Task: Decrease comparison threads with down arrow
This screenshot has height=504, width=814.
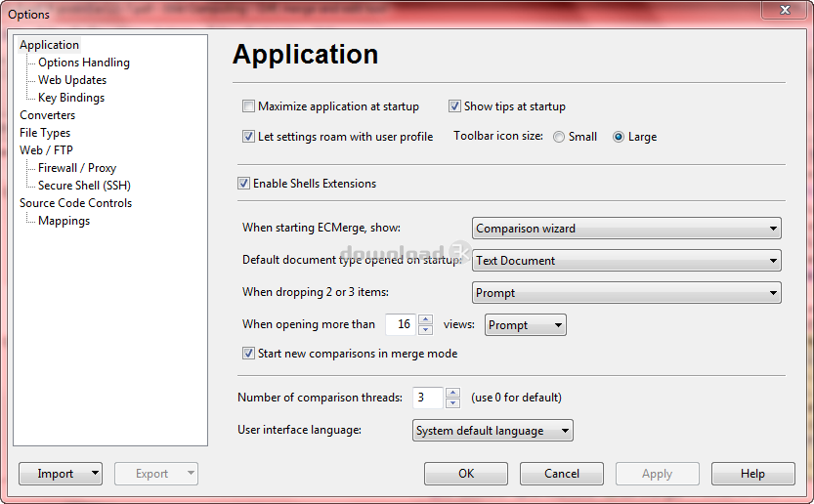Action: pos(452,402)
